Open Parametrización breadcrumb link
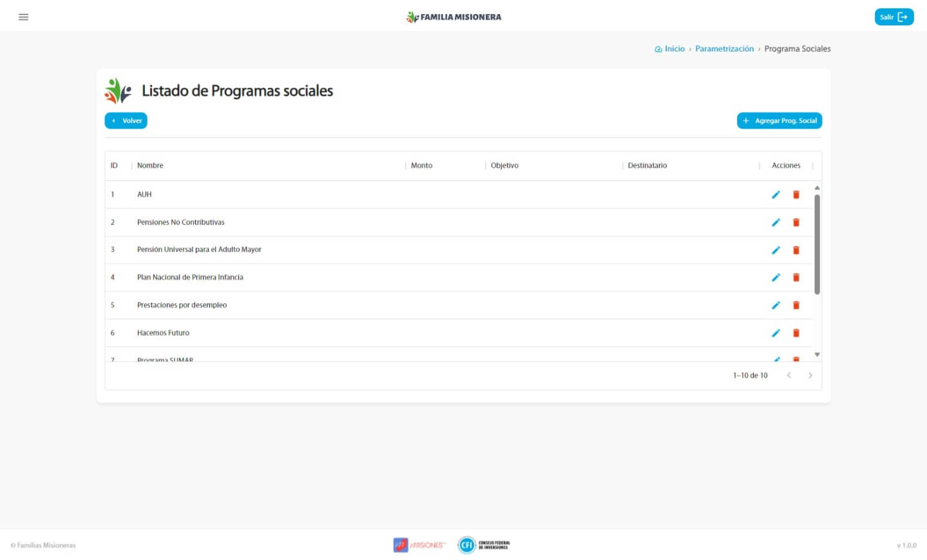The width and height of the screenshot is (927, 560). tap(724, 49)
